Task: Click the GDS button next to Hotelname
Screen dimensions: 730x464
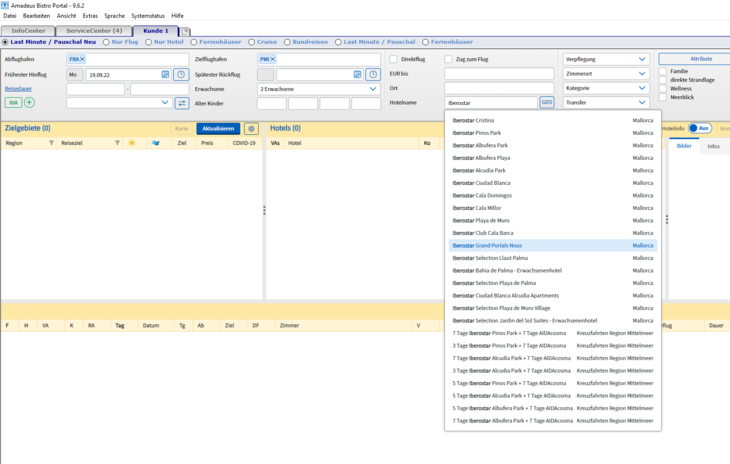Action: pyautogui.click(x=547, y=102)
